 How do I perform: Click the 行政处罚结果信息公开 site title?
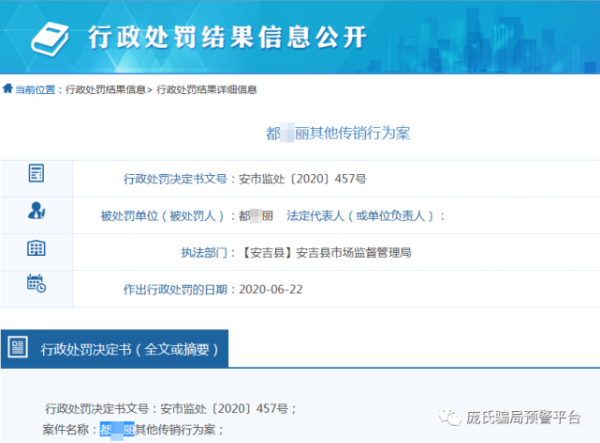point(227,37)
